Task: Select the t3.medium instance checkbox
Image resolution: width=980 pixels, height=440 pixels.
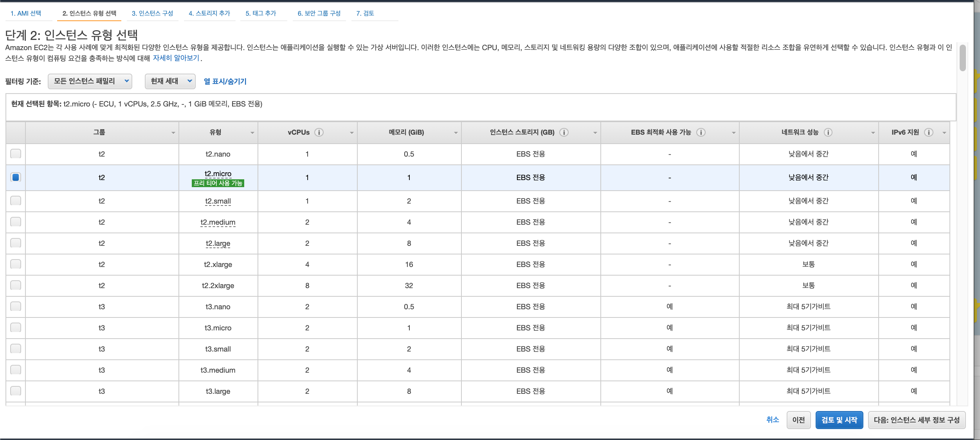Action: coord(16,370)
